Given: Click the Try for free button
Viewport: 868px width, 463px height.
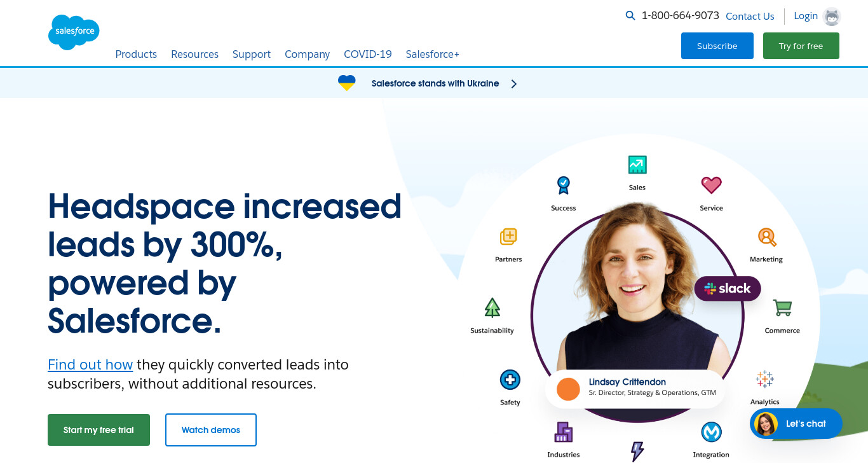Looking at the screenshot, I should [x=801, y=46].
